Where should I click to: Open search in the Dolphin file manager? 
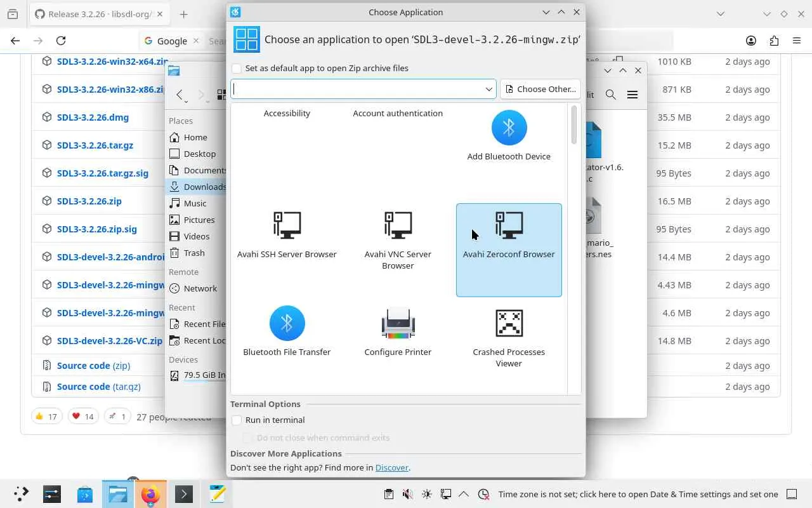coord(611,95)
